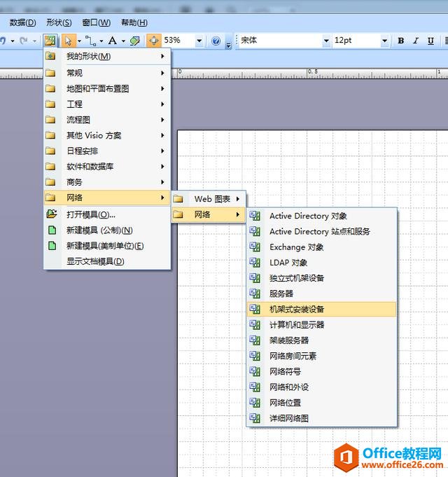Open Exchange 对象 stencil
The width and height of the screenshot is (448, 477).
coord(321,247)
